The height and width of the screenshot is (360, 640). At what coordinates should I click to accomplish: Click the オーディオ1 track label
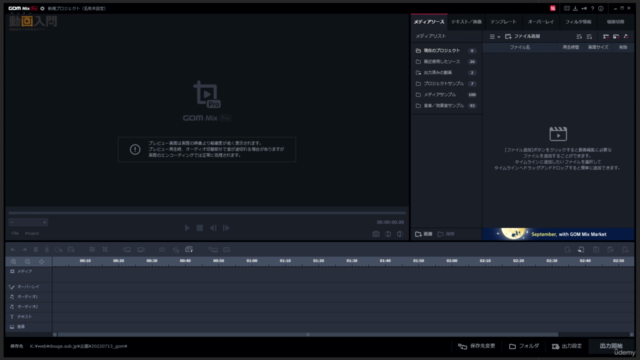[x=28, y=297]
